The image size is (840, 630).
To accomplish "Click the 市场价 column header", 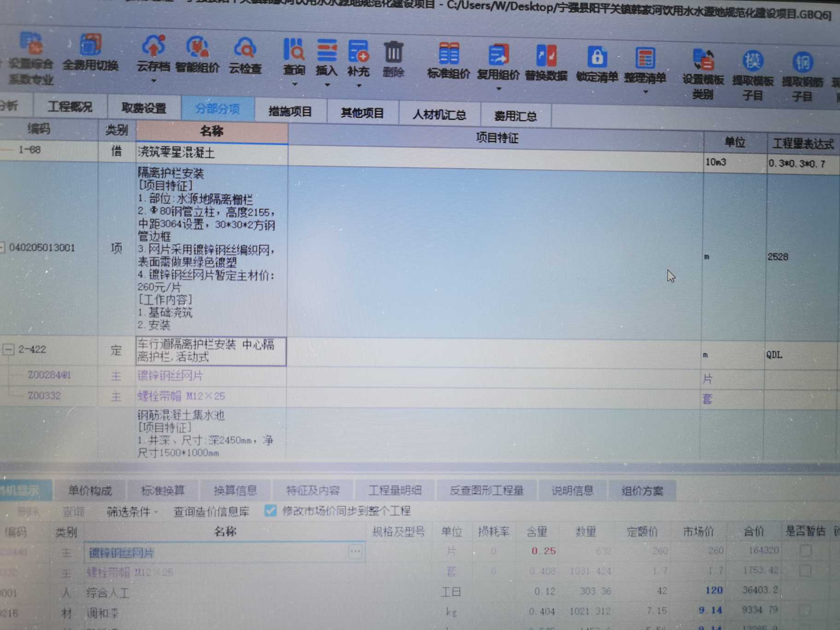I will pos(698,532).
